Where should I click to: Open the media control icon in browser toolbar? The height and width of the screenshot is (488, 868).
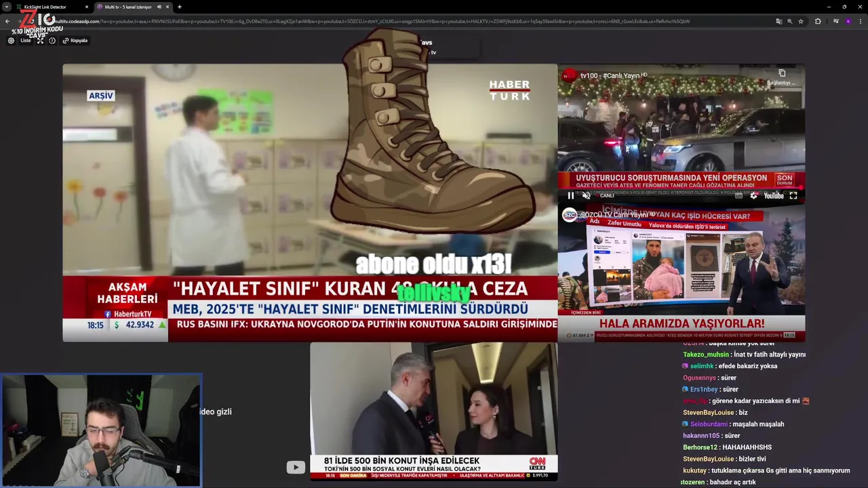tap(836, 21)
